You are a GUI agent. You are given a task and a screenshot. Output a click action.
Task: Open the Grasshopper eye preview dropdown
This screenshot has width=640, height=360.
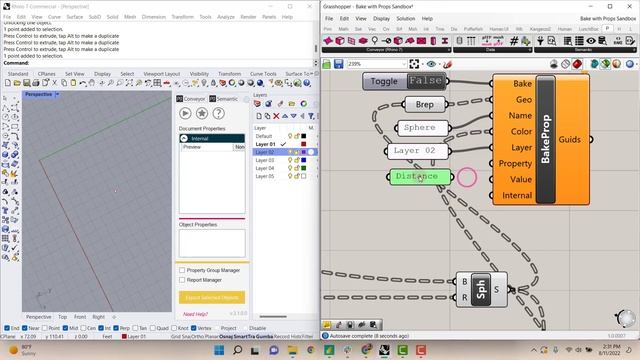click(x=439, y=64)
